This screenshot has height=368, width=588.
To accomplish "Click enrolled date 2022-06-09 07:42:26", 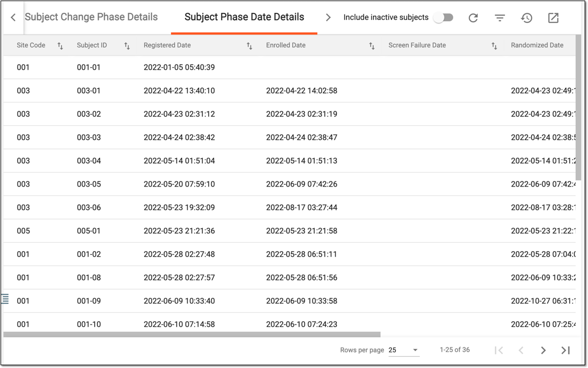I will tap(301, 184).
